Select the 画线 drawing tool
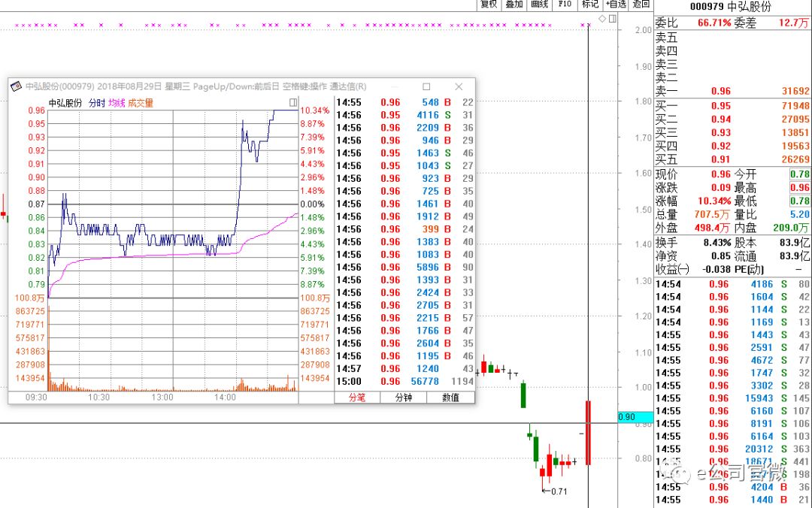Screen dimensions: 812x508 (x=540, y=5)
